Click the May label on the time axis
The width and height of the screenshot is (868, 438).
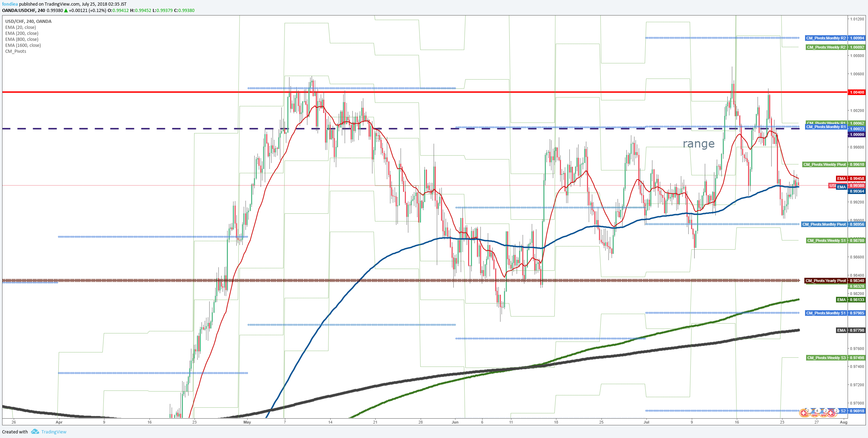[247, 422]
